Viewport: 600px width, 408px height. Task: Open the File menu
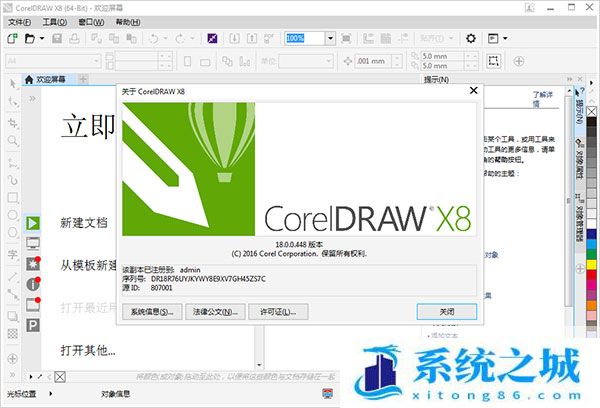pyautogui.click(x=20, y=23)
